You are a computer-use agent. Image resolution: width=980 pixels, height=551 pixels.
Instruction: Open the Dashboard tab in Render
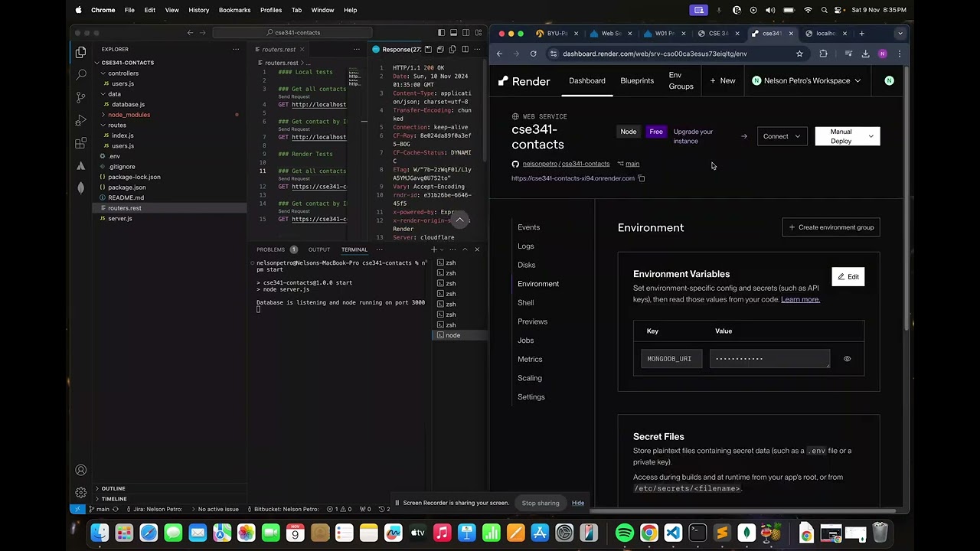point(587,80)
